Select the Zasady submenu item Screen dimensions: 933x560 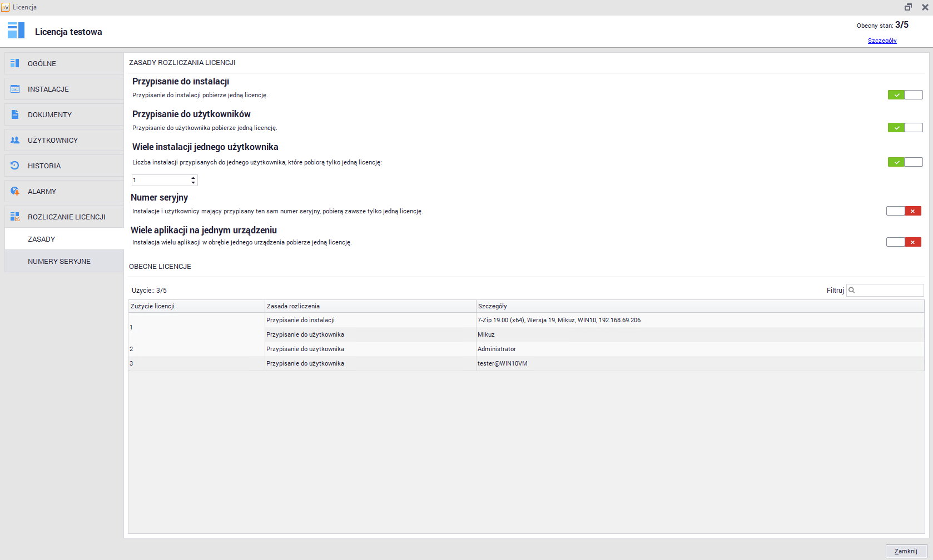(x=42, y=239)
